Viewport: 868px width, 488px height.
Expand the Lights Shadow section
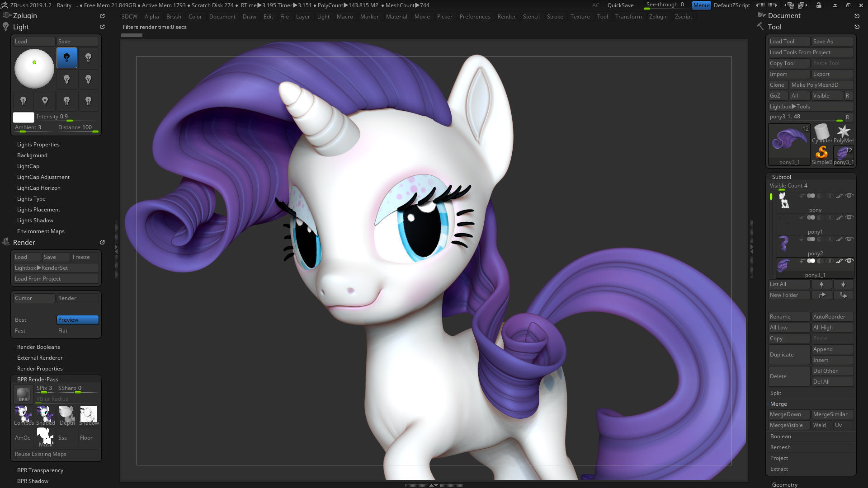coord(35,221)
